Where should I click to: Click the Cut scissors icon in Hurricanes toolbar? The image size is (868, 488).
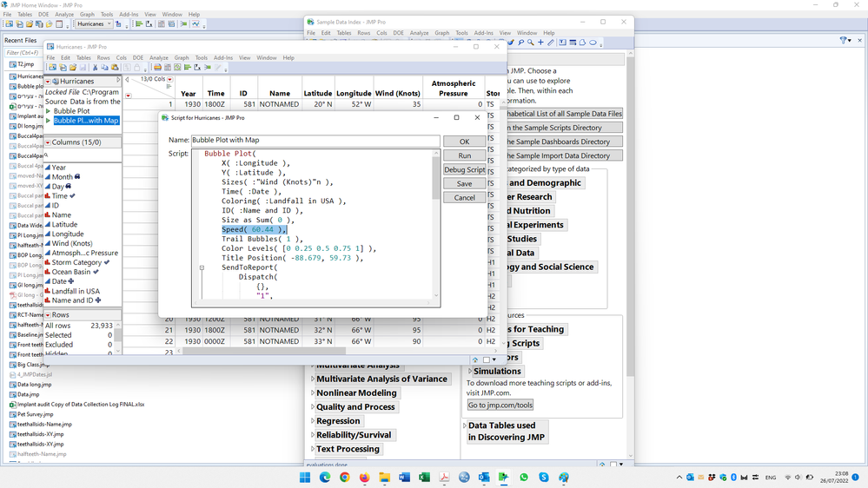(96, 68)
